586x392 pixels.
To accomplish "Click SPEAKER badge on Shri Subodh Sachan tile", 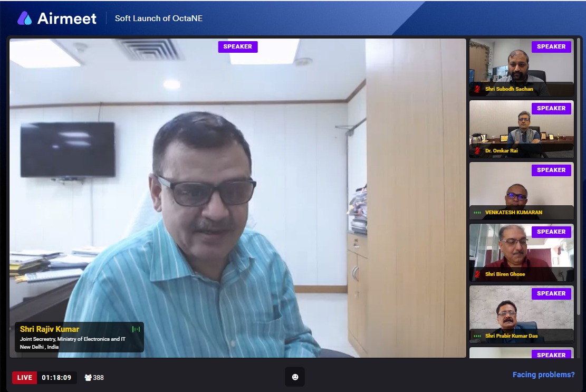I will tap(551, 47).
